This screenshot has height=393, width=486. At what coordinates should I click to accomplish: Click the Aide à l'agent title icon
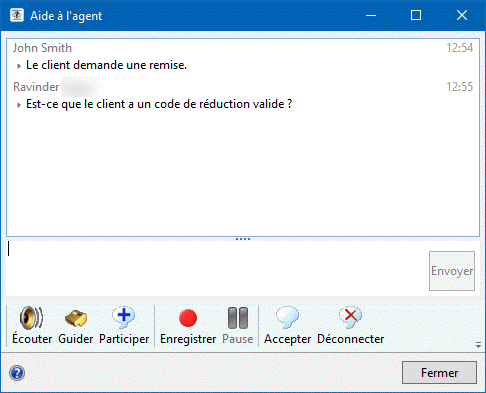coord(17,15)
